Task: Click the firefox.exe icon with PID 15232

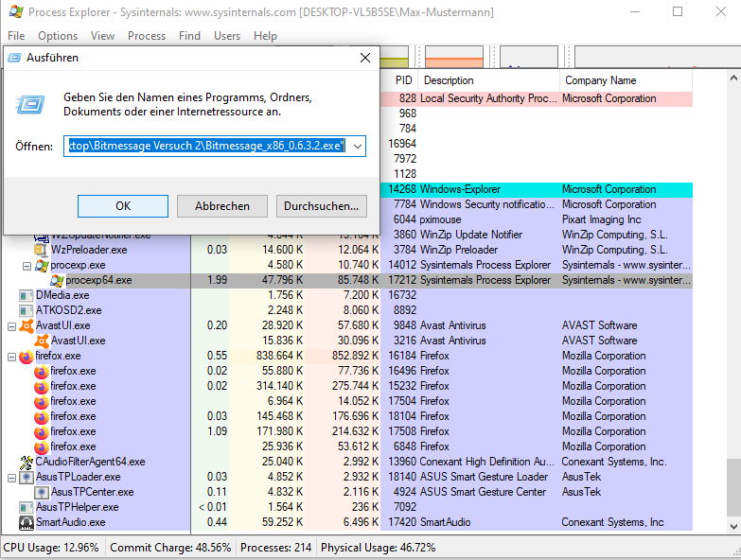Action: pyautogui.click(x=42, y=386)
